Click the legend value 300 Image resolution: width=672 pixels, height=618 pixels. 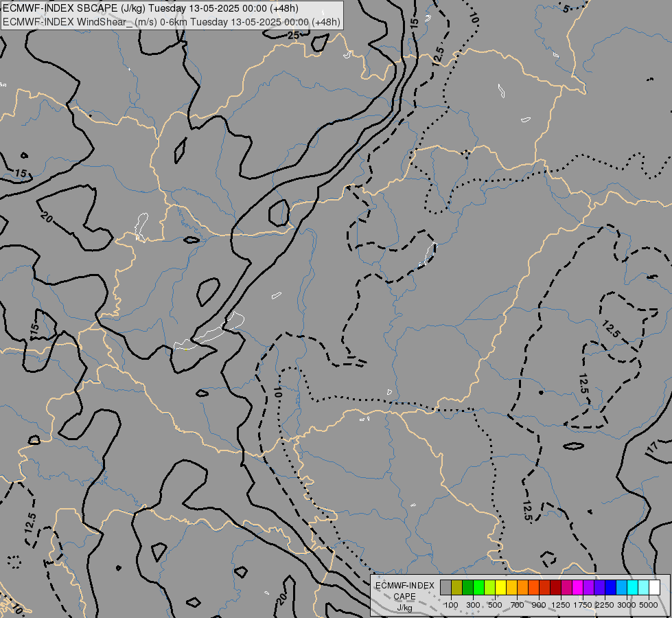pos(473,605)
